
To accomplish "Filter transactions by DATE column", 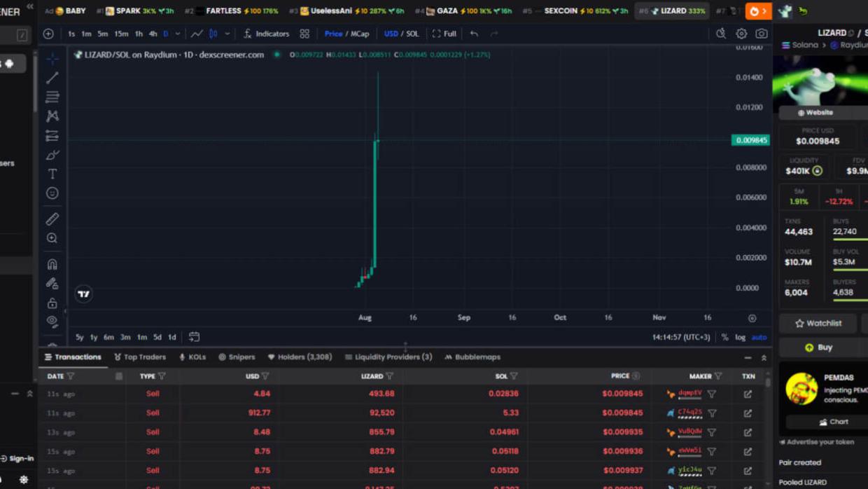I will click(71, 376).
